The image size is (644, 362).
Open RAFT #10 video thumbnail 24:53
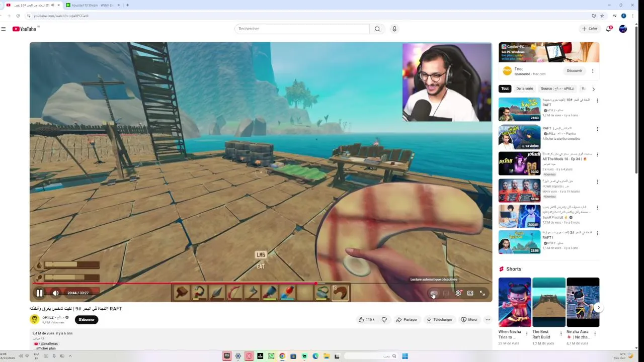pyautogui.click(x=519, y=109)
